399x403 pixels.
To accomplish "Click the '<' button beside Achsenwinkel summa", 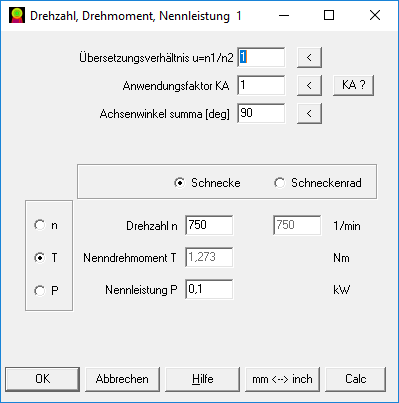I will [309, 113].
